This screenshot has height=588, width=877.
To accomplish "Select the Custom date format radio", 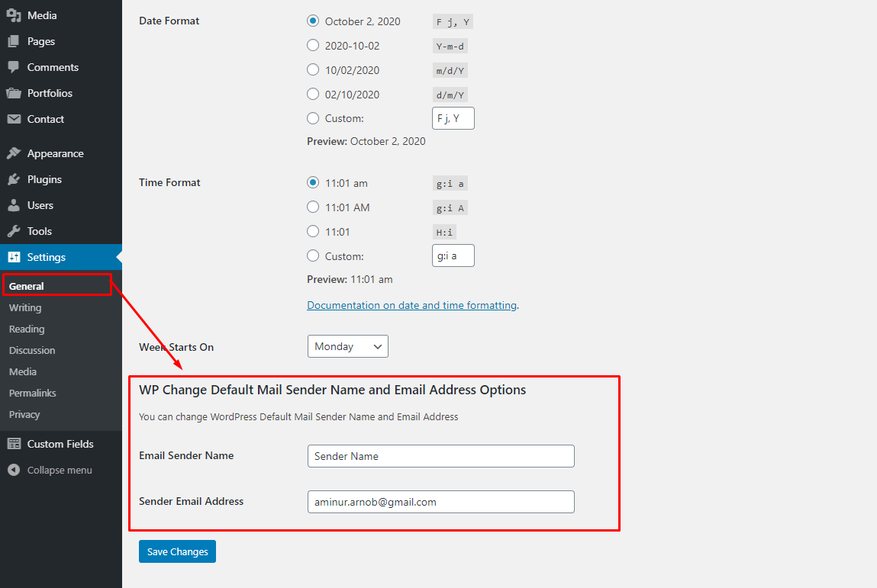I will [313, 118].
